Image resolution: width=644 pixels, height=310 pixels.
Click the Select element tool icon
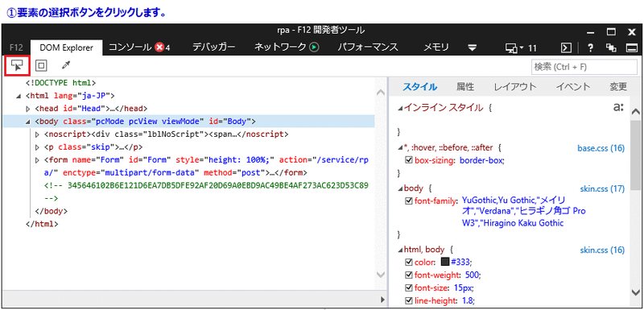pos(17,65)
